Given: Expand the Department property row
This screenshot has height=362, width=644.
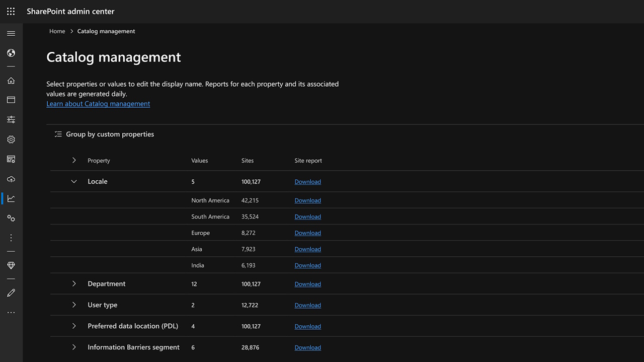Looking at the screenshot, I should click(74, 284).
